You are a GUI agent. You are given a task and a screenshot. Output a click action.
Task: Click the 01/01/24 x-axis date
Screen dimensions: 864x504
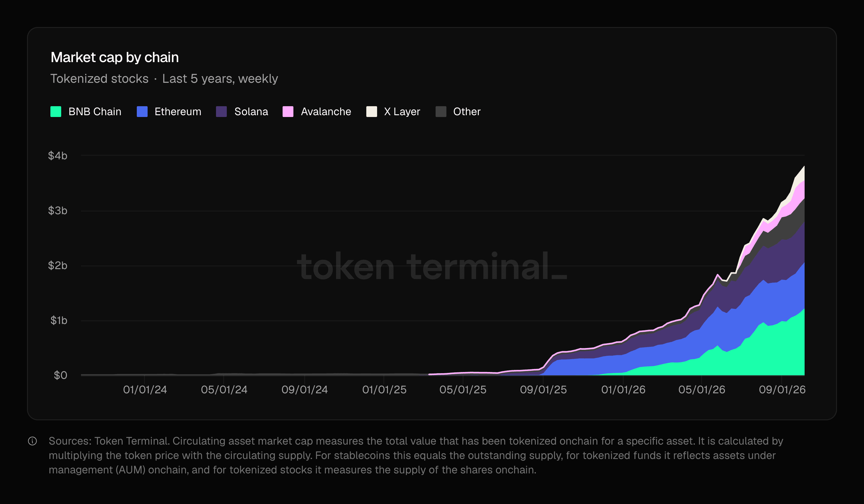(x=145, y=390)
